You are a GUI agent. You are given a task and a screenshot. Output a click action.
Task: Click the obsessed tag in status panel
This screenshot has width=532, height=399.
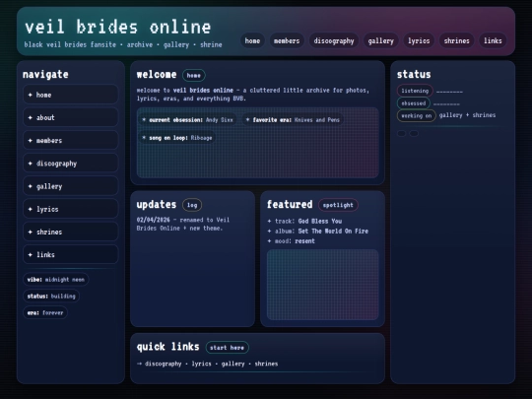[414, 103]
